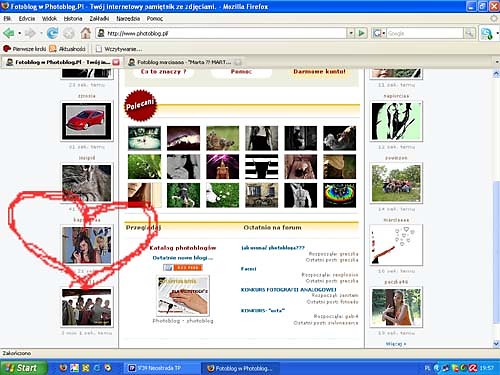The image size is (500, 375).
Task: Click the scrollbar up arrow
Action: [x=496, y=74]
